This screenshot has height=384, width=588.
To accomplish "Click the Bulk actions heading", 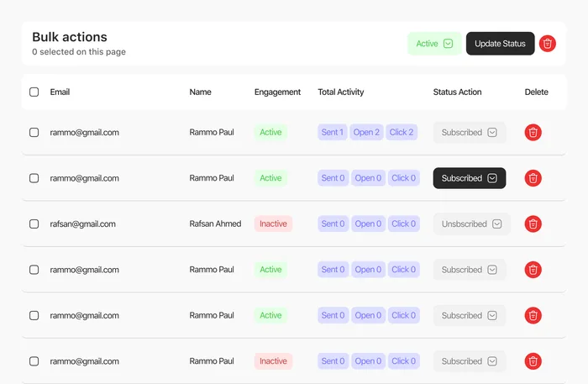I will click(70, 37).
